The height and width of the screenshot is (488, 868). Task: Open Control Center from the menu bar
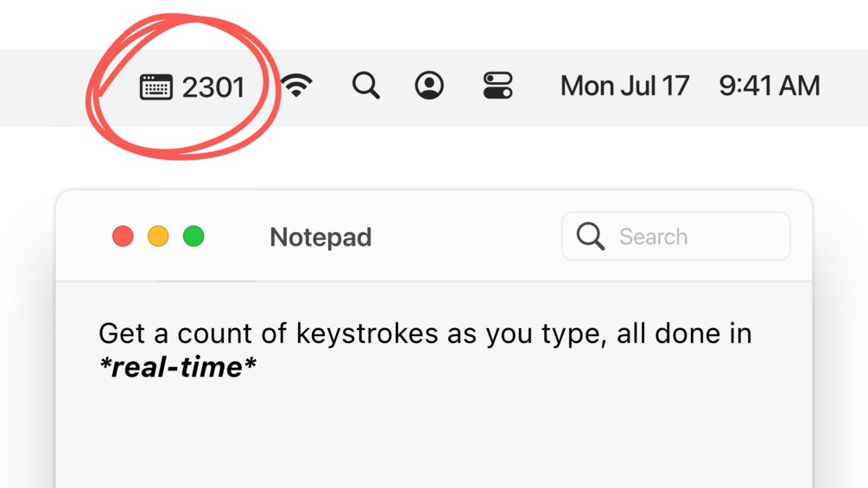coord(497,86)
